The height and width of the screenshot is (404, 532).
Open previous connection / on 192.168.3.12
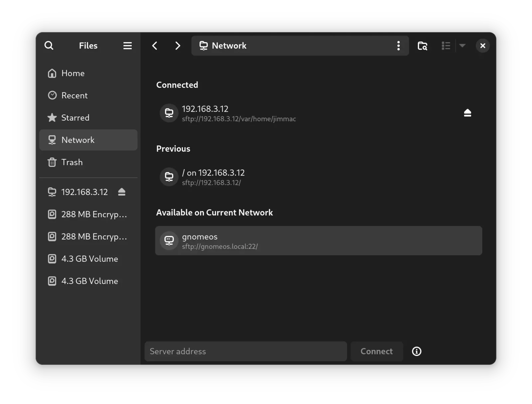click(x=213, y=177)
